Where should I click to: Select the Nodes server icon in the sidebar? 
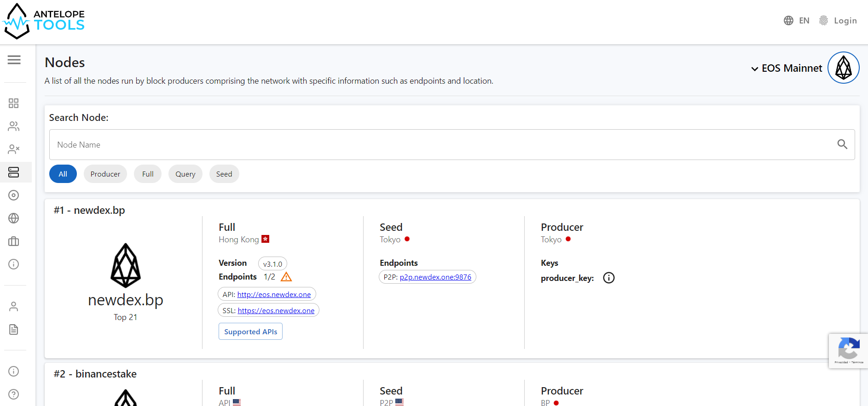click(x=14, y=172)
